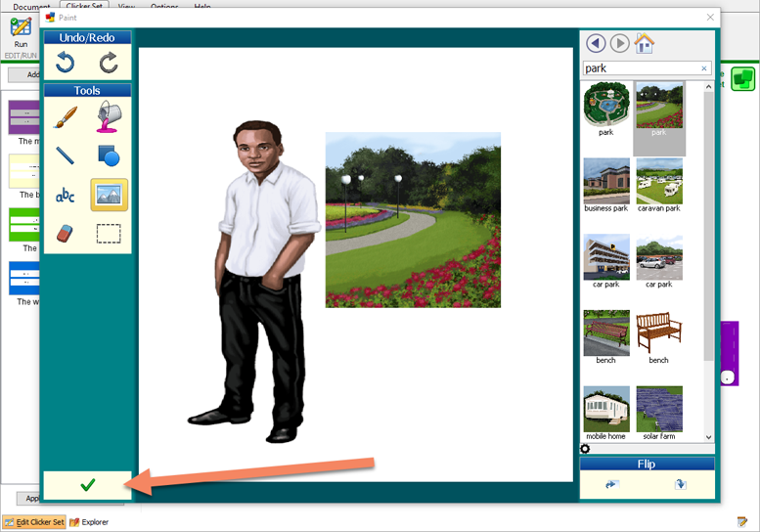Viewport: 760px width, 532px height.
Task: Select the Paint bucket fill tool
Action: (109, 117)
